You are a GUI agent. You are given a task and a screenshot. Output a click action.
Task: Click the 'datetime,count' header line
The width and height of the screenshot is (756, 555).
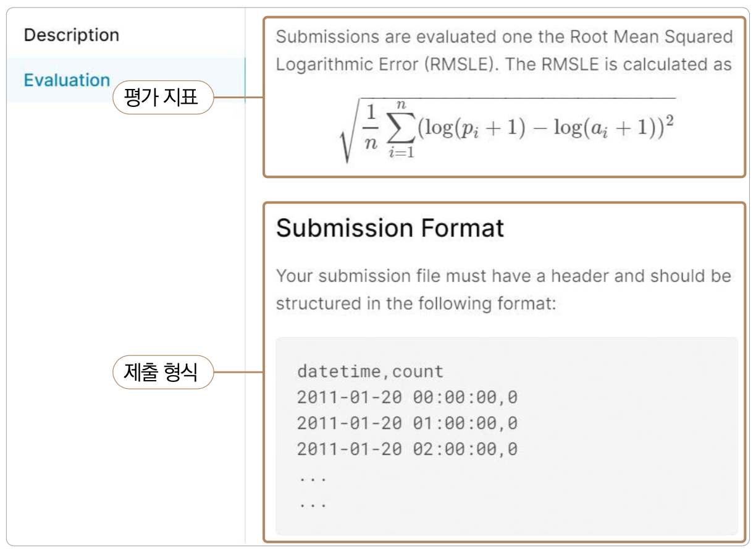point(370,371)
